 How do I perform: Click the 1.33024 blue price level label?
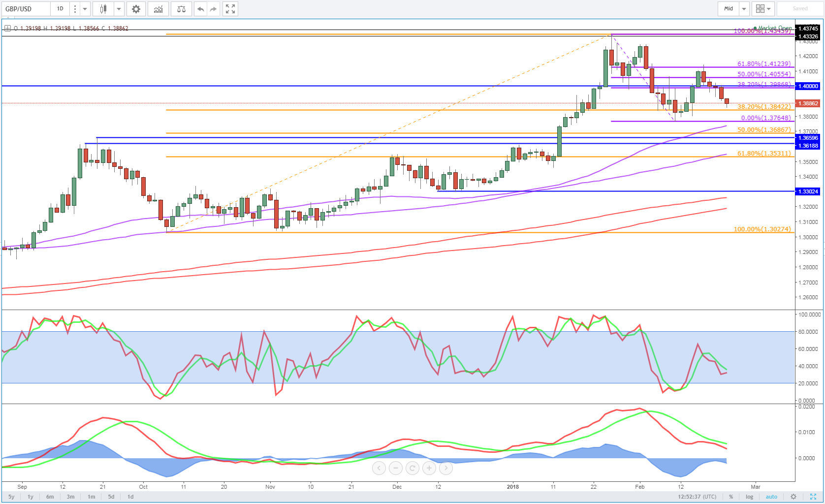point(808,191)
